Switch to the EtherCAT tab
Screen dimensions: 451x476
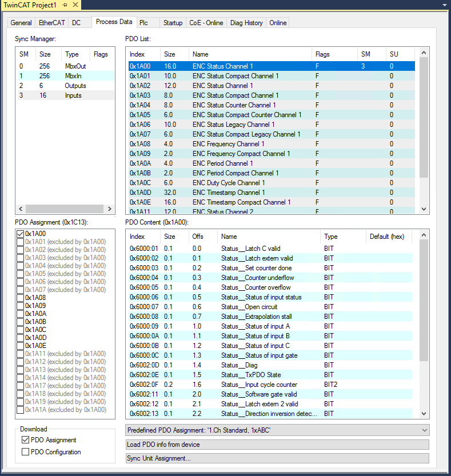pos(51,23)
